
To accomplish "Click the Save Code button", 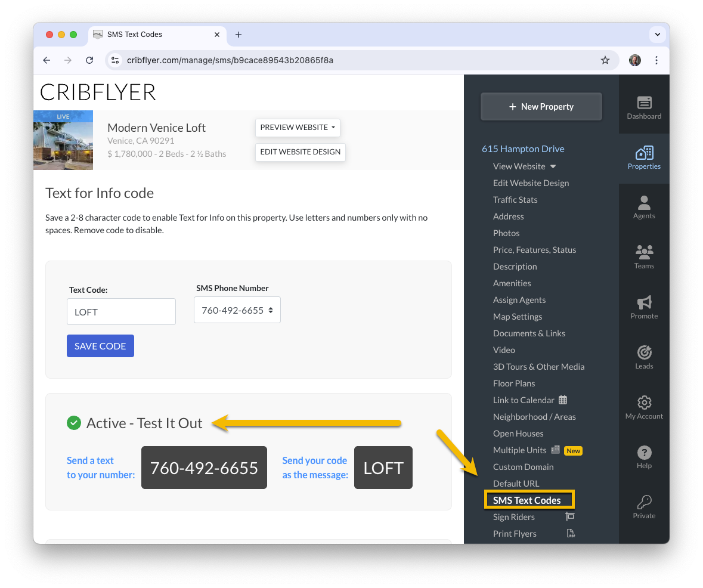I will click(x=100, y=346).
